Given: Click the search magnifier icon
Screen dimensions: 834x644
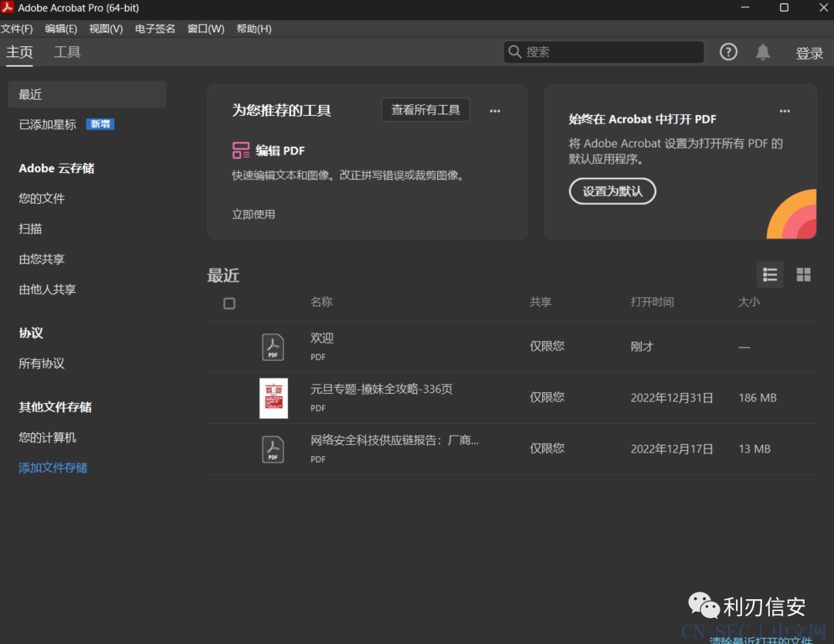Looking at the screenshot, I should click(514, 52).
